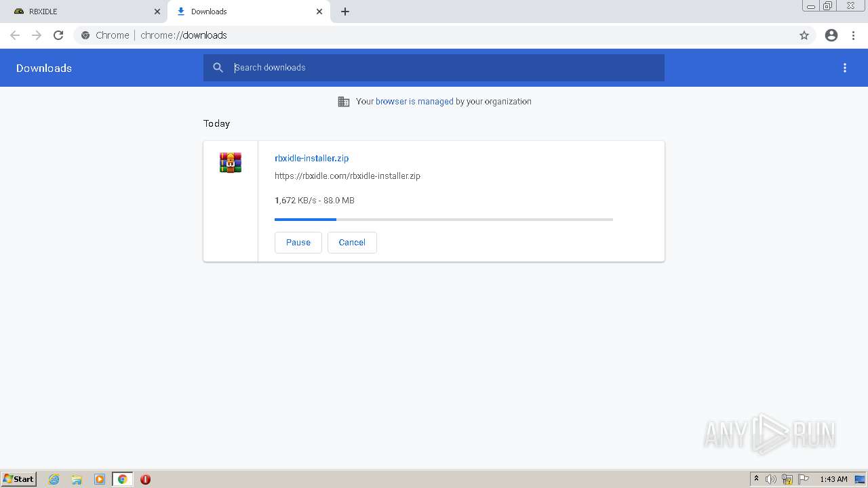Click the search magnifier icon in Downloads
This screenshot has height=488, width=868.
(218, 68)
